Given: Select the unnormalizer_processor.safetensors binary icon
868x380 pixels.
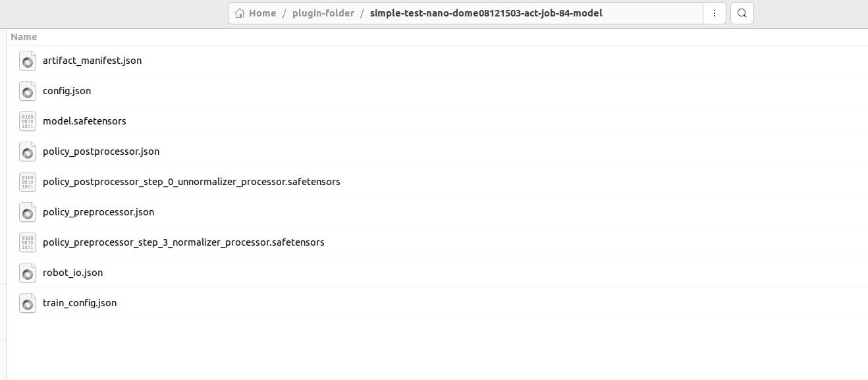Looking at the screenshot, I should click(28, 182).
